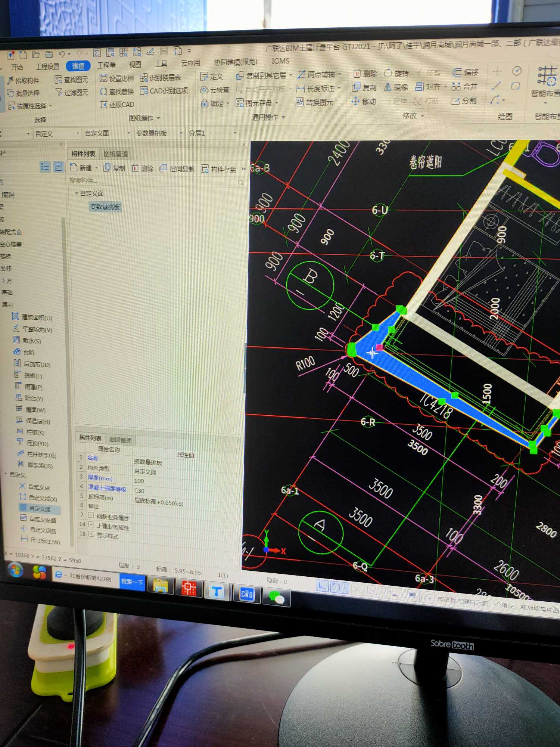The width and height of the screenshot is (560, 747).
Task: Open 查找图元 find element tool
Action: (x=72, y=80)
